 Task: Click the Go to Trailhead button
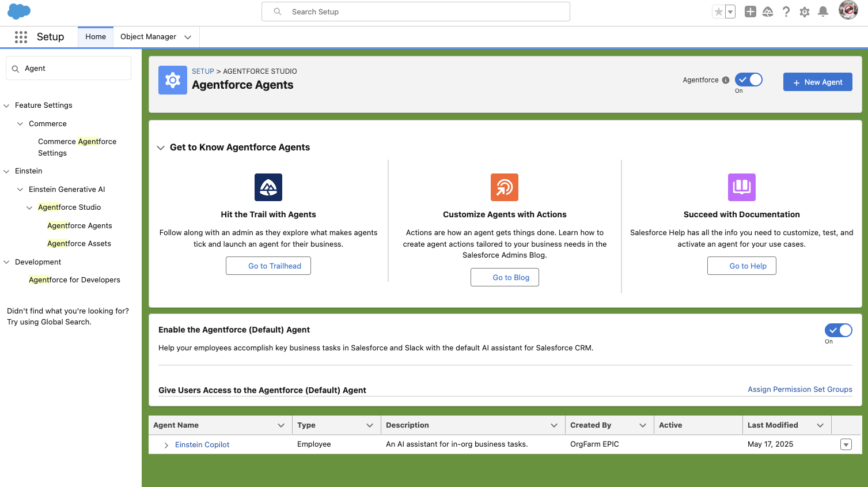pyautogui.click(x=268, y=266)
